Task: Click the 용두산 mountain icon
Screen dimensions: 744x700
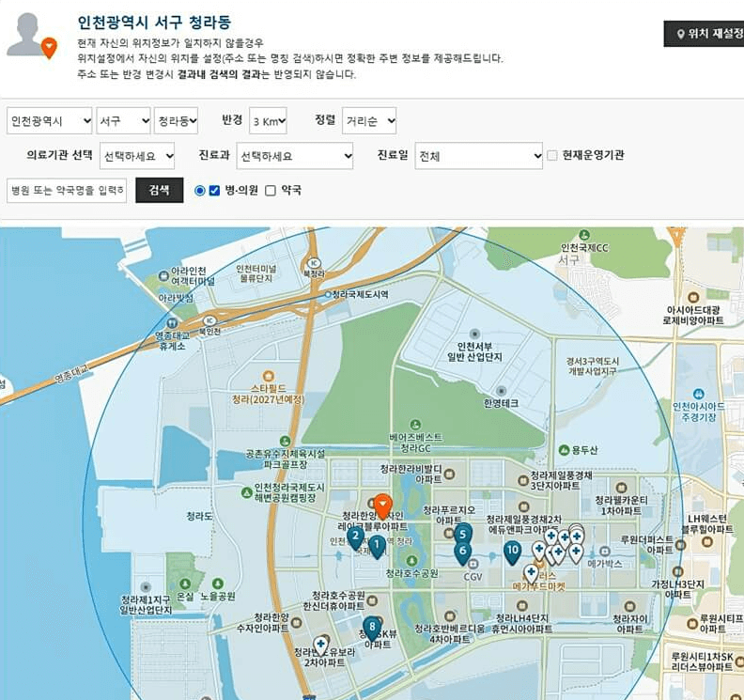Action: (x=564, y=449)
